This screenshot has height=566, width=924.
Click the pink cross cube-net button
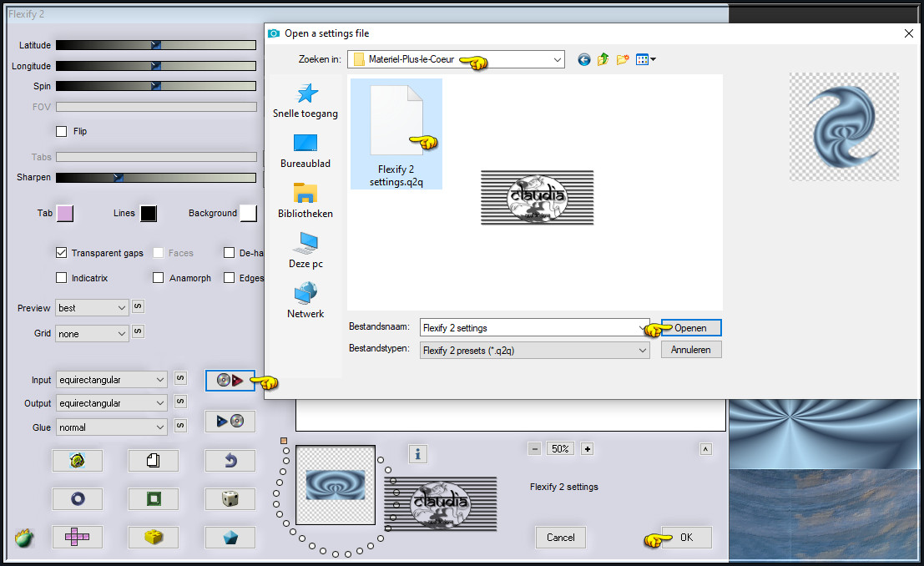coord(77,537)
